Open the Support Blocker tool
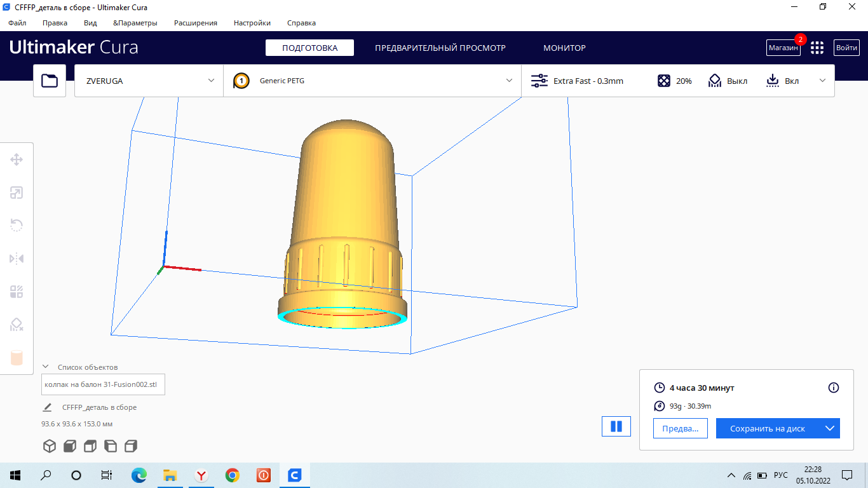Image resolution: width=868 pixels, height=488 pixels. 17,325
